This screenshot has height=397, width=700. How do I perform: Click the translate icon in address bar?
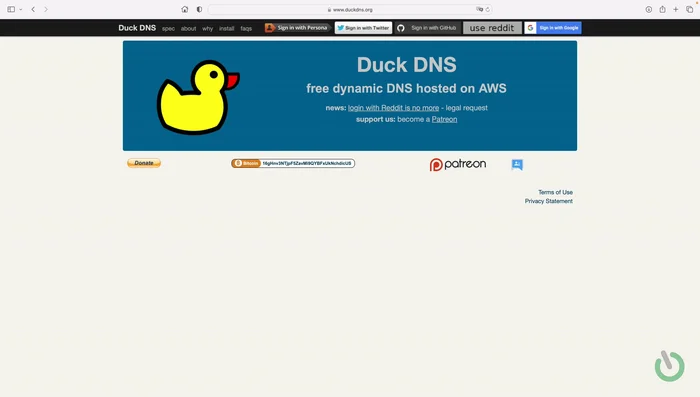[479, 9]
